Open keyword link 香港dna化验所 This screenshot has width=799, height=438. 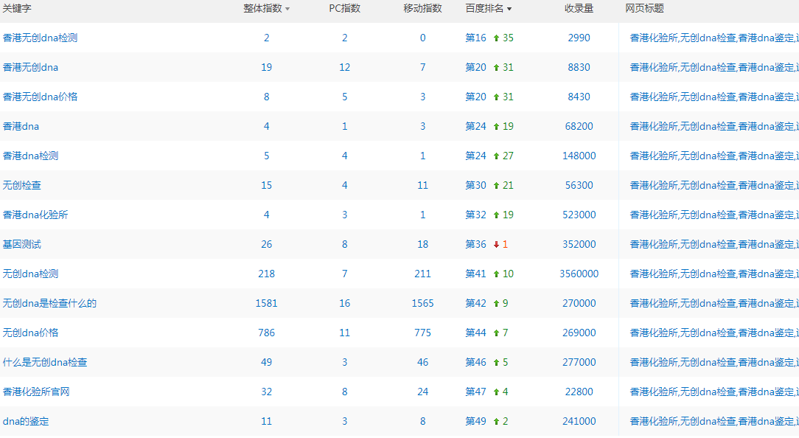click(35, 215)
